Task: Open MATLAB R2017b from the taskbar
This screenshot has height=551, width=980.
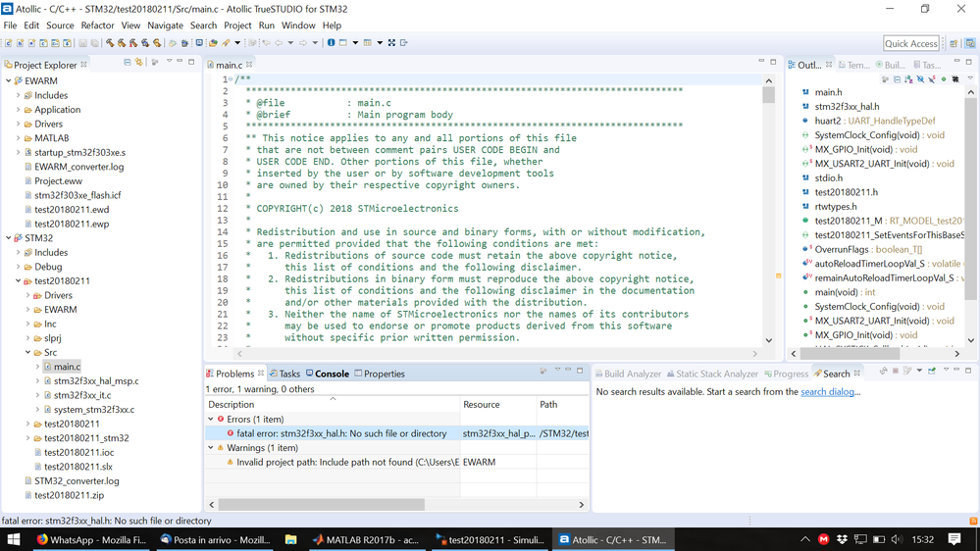Action: coord(367,539)
